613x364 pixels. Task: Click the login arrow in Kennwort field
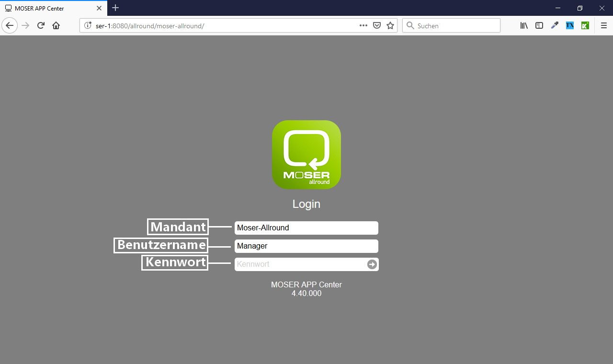372,264
